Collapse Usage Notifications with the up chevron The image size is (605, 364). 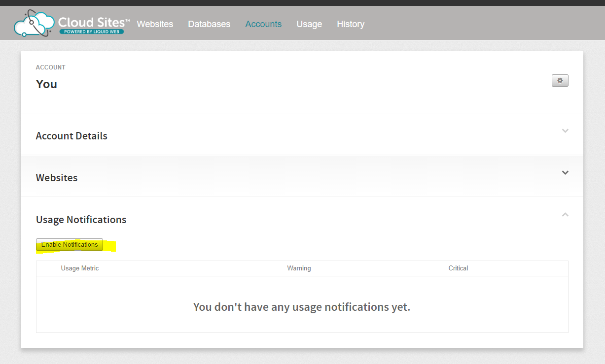(x=565, y=215)
